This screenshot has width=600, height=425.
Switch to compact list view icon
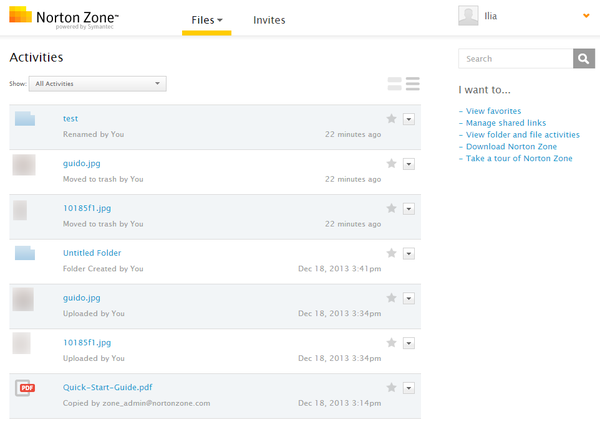click(413, 83)
